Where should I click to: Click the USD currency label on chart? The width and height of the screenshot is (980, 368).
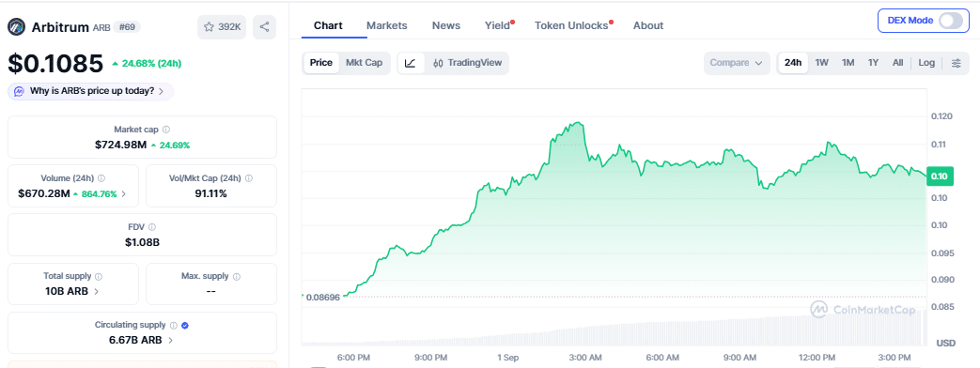[x=945, y=343]
